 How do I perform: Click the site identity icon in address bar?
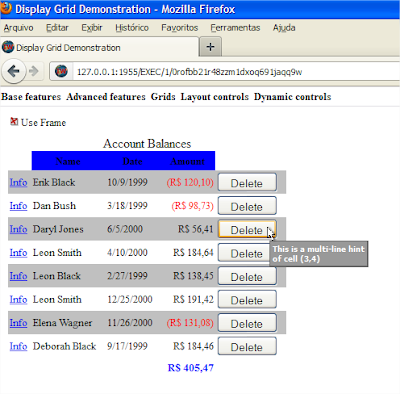click(x=61, y=71)
